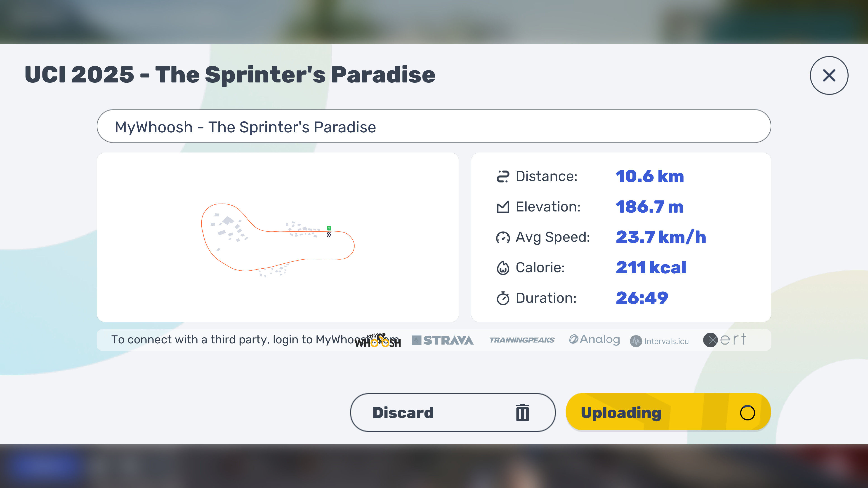Click the MyWhoosh logo
868x488 pixels.
[x=378, y=340]
